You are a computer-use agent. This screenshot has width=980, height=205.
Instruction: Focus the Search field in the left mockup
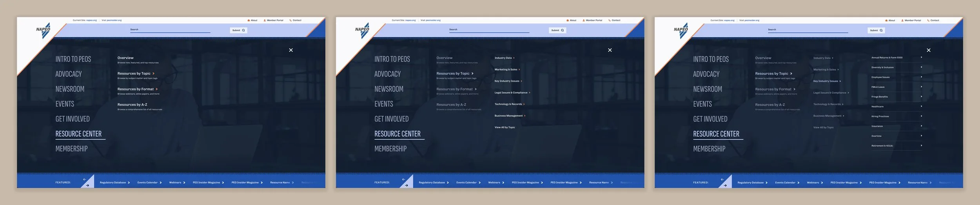pos(170,30)
